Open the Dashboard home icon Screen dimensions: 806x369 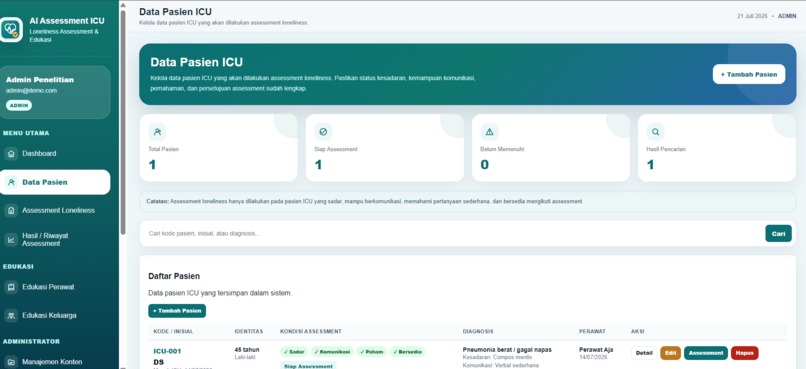(x=11, y=154)
